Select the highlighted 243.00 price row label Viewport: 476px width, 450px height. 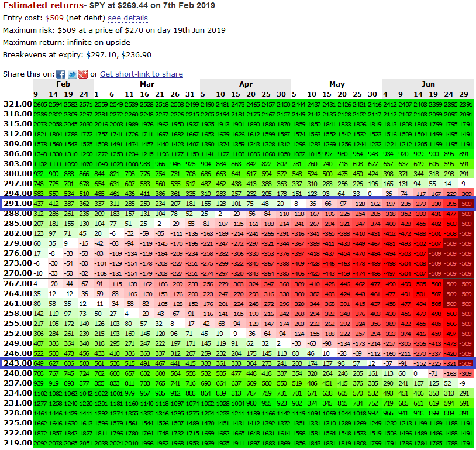click(x=18, y=363)
